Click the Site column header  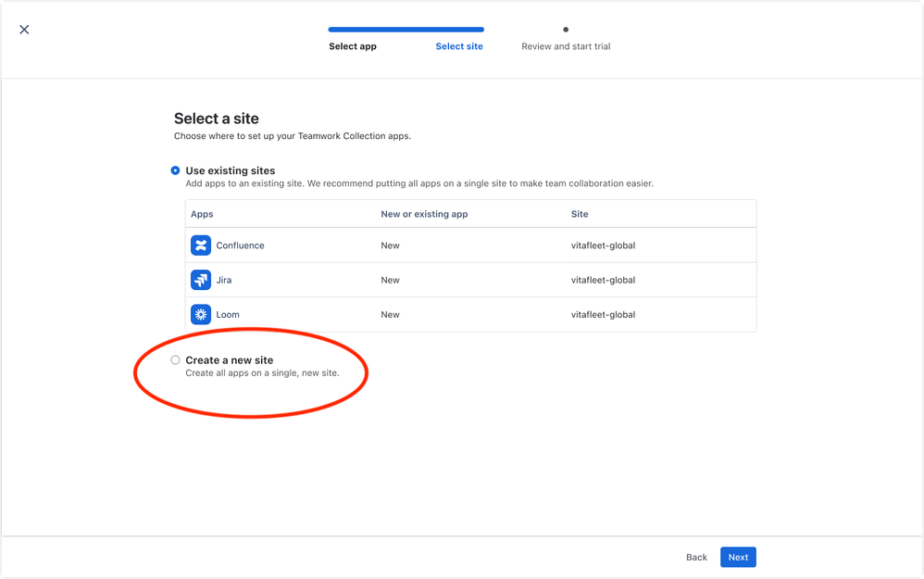pyautogui.click(x=580, y=214)
